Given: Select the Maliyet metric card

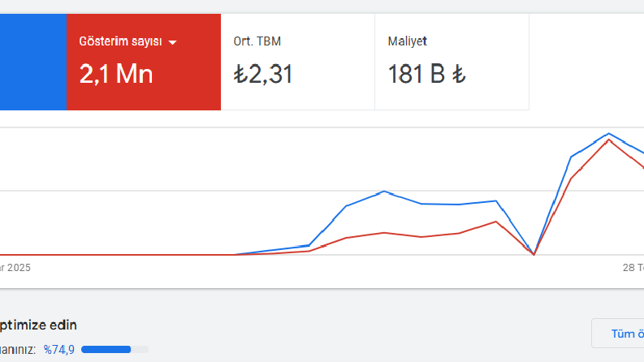Looking at the screenshot, I should click(x=452, y=62).
